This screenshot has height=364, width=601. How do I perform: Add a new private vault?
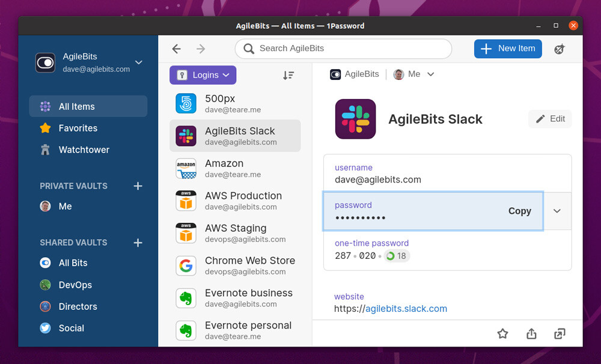(138, 186)
